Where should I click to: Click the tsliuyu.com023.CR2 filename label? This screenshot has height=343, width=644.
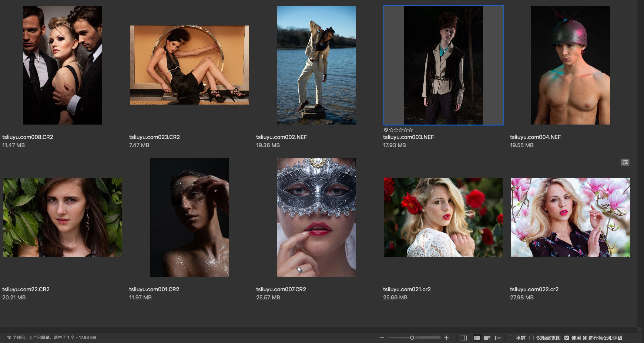pyautogui.click(x=154, y=137)
